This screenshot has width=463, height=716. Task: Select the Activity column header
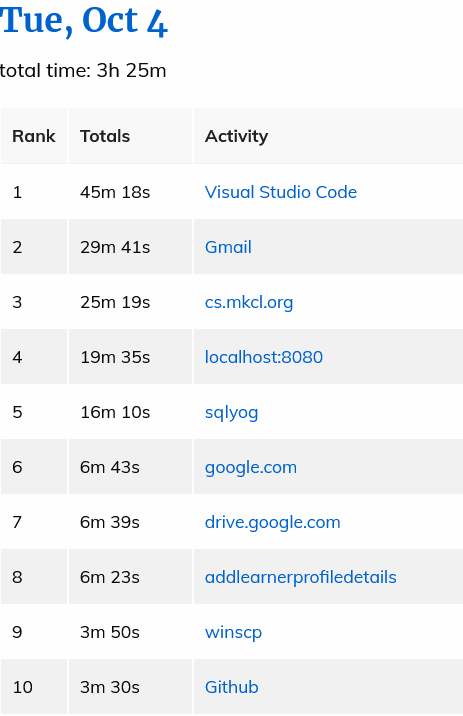(x=328, y=136)
